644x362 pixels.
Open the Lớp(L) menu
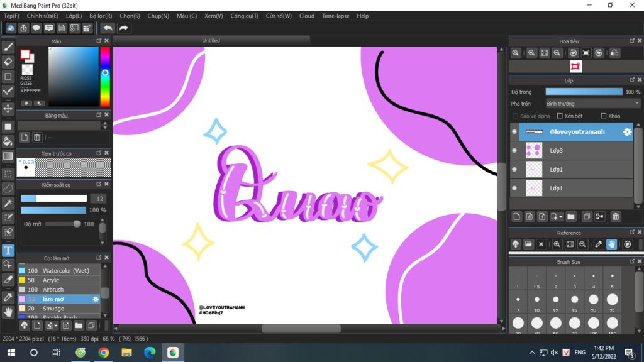pyautogui.click(x=74, y=16)
